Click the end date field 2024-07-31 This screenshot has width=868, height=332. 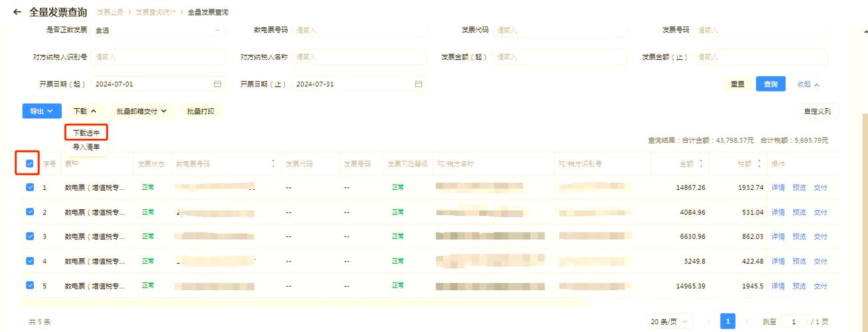click(x=360, y=84)
